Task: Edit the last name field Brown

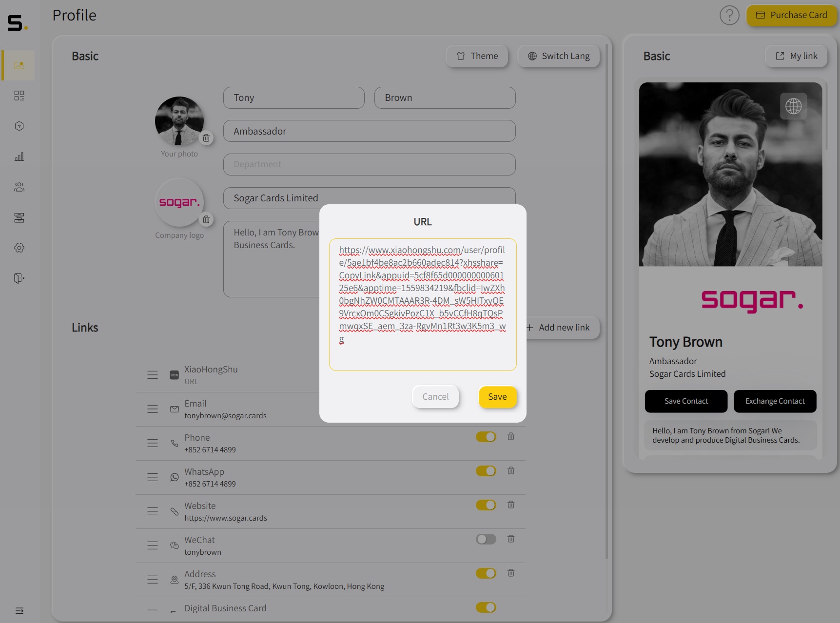Action: (x=445, y=98)
